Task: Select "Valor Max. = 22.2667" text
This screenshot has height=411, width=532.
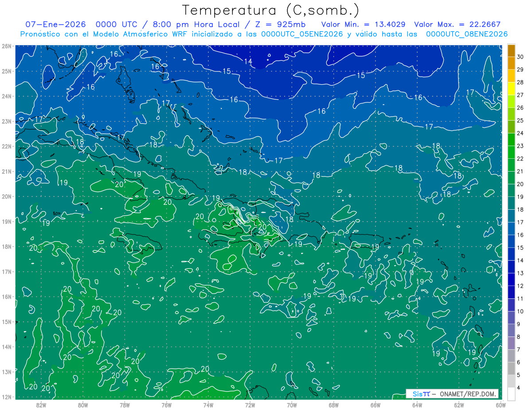Action: (457, 24)
